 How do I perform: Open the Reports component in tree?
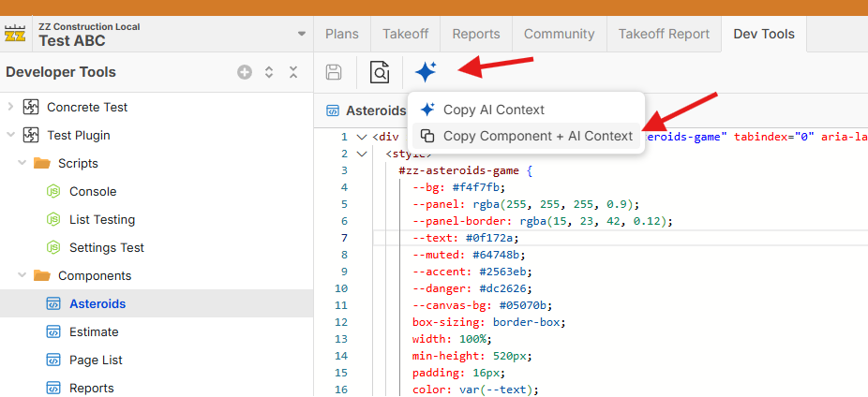(x=92, y=389)
